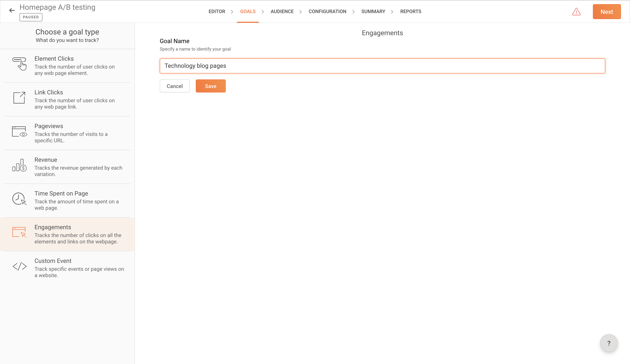The image size is (630, 364).
Task: Cancel the goal name edit
Action: tap(175, 86)
